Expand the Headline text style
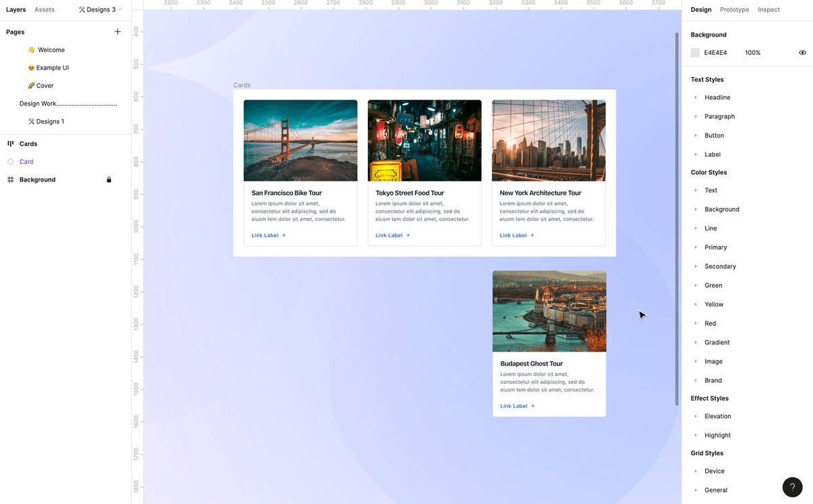 [696, 98]
